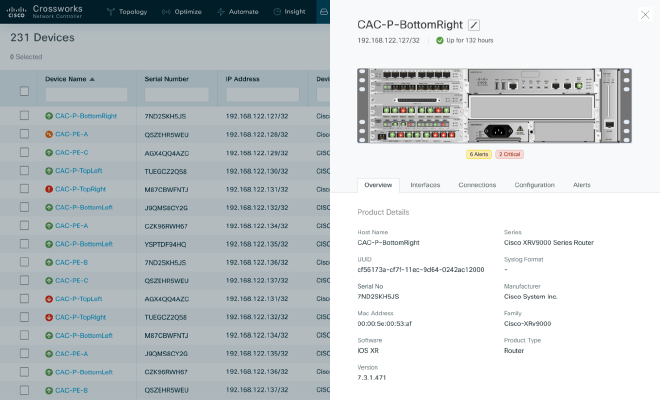This screenshot has height=400, width=660.
Task: Click the Device Name filter field
Action: 86,94
